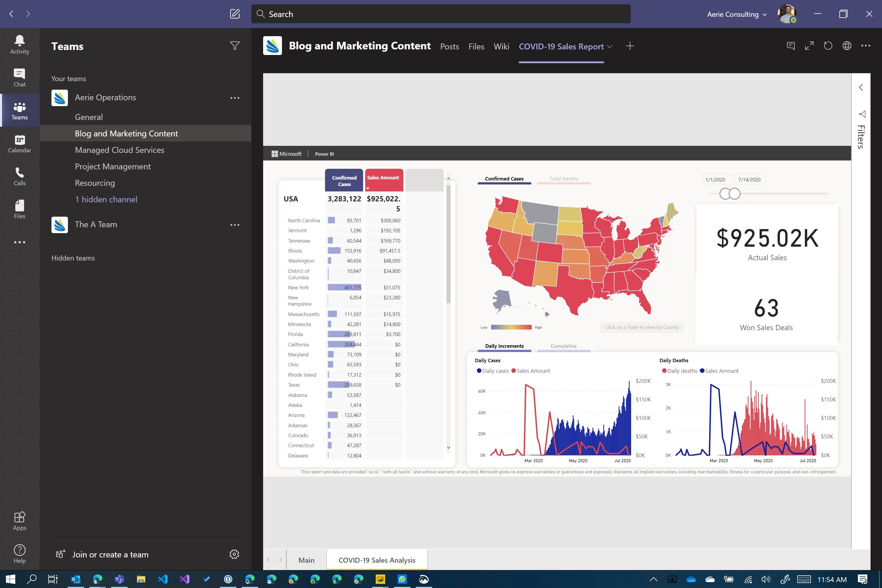Open the Apps store

click(19, 521)
